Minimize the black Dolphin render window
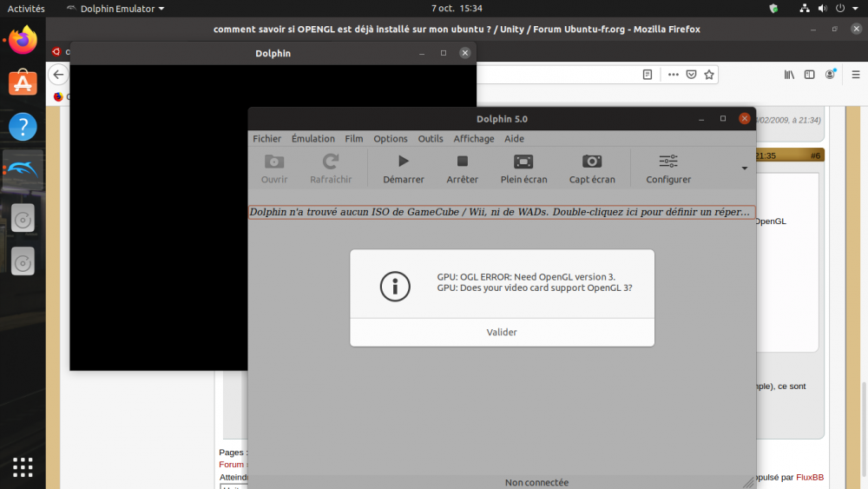The height and width of the screenshot is (489, 868). tap(422, 53)
